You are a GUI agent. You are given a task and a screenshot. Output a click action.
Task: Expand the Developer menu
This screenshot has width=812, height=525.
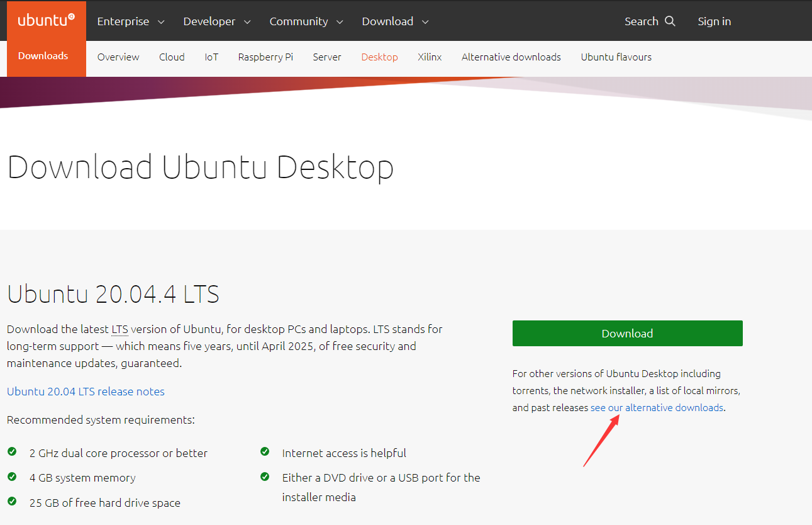coord(217,21)
